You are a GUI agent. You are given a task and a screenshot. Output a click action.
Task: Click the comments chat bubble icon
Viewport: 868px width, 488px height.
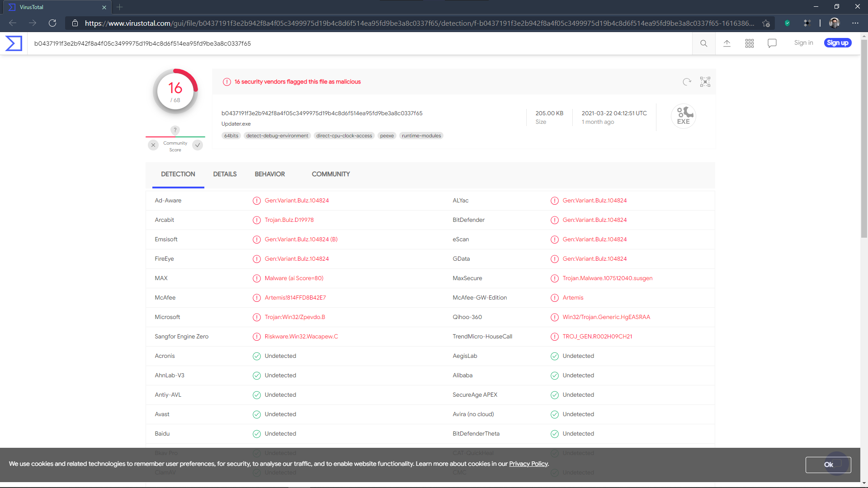[772, 43]
